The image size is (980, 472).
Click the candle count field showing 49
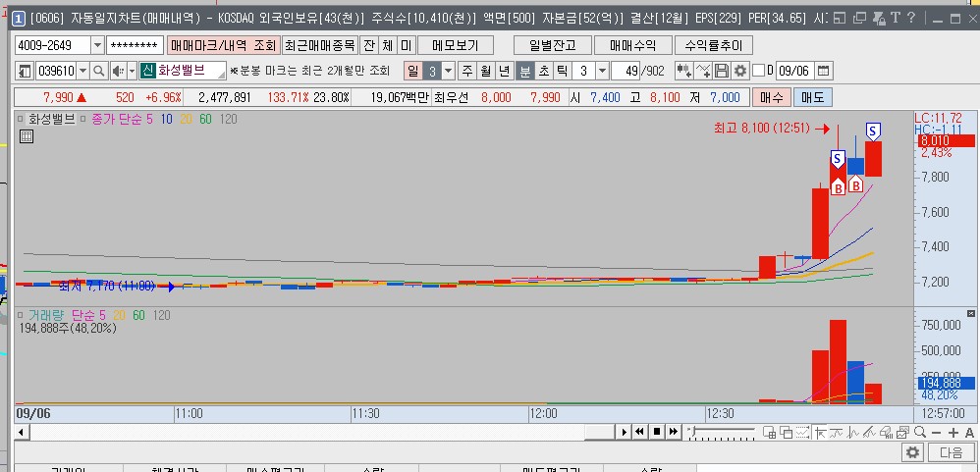[626, 71]
